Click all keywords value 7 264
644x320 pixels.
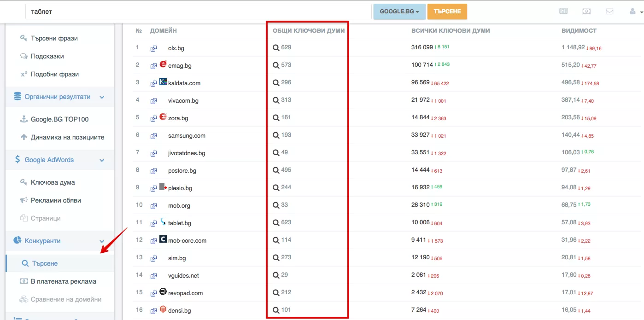point(419,310)
